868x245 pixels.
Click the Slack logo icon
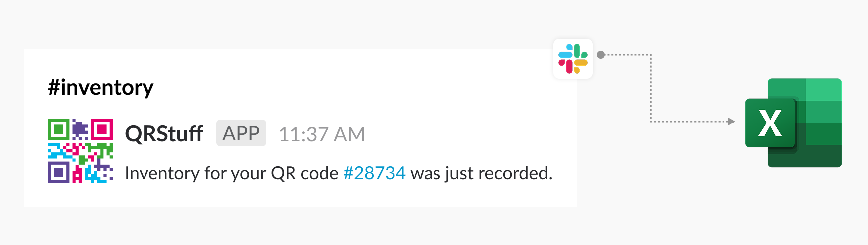[573, 59]
